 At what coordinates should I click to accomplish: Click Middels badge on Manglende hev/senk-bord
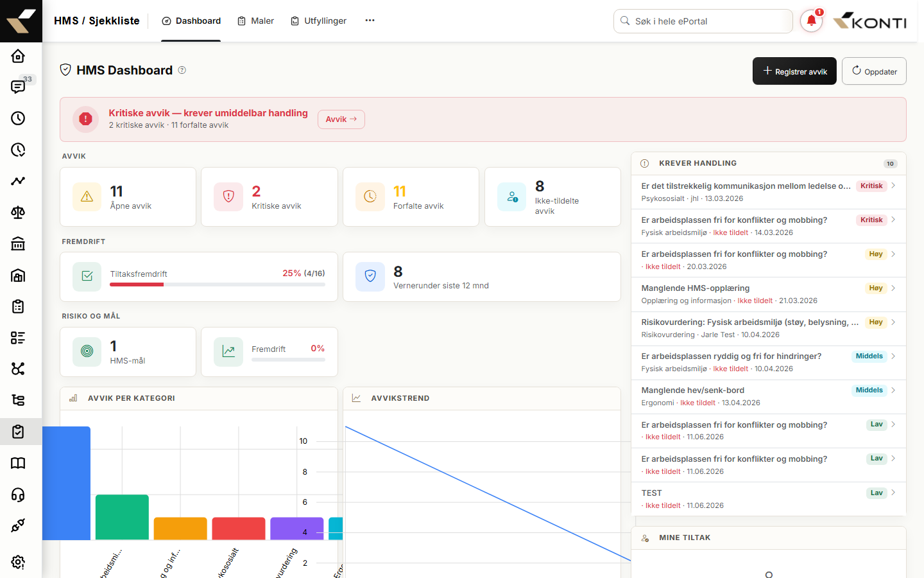869,390
